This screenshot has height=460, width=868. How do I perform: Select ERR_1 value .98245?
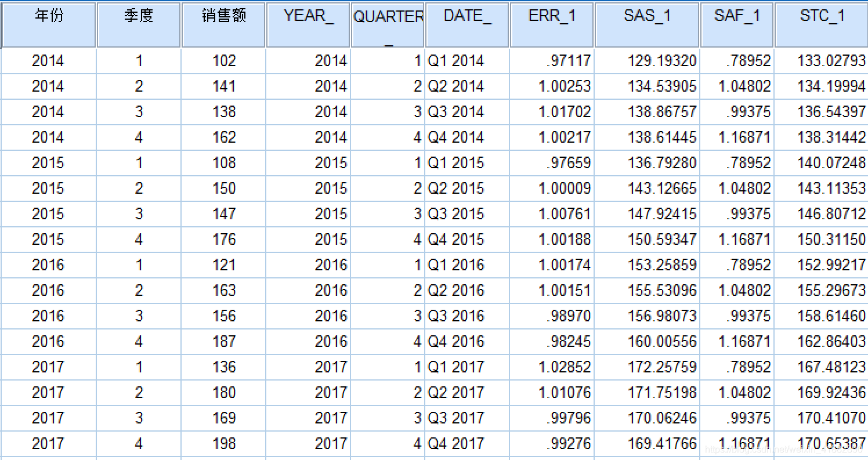(552, 342)
